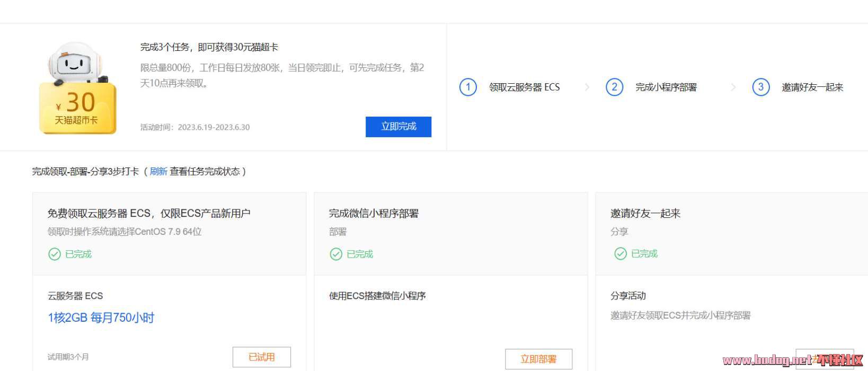Click the 免费领取云服务器 ECS card title
The image size is (868, 371).
pyautogui.click(x=148, y=214)
